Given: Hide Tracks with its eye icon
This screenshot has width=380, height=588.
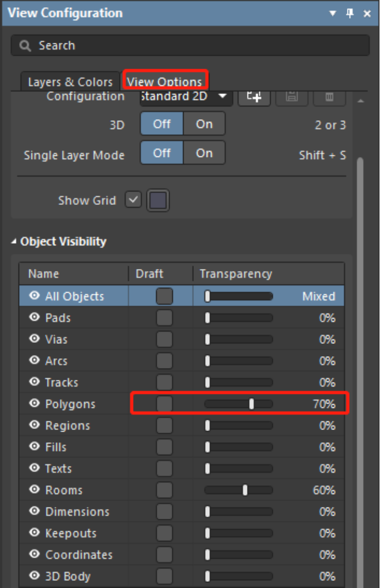Looking at the screenshot, I should pyautogui.click(x=35, y=383).
